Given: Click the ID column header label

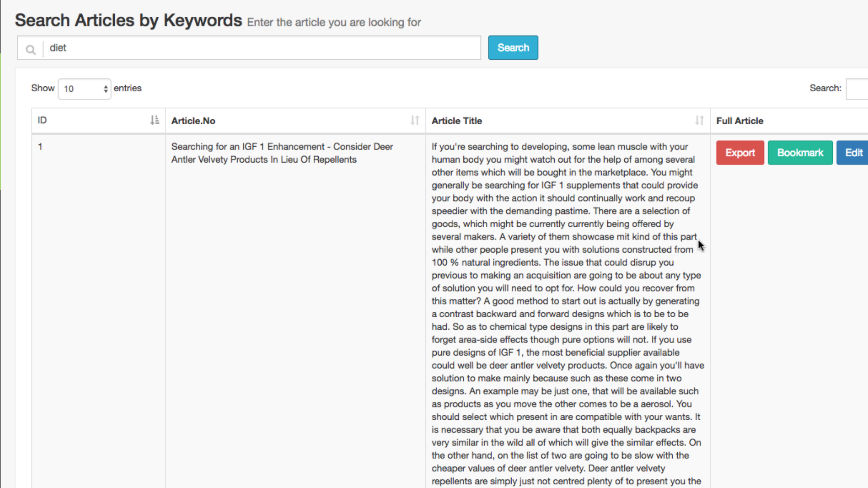Looking at the screenshot, I should 42,120.
